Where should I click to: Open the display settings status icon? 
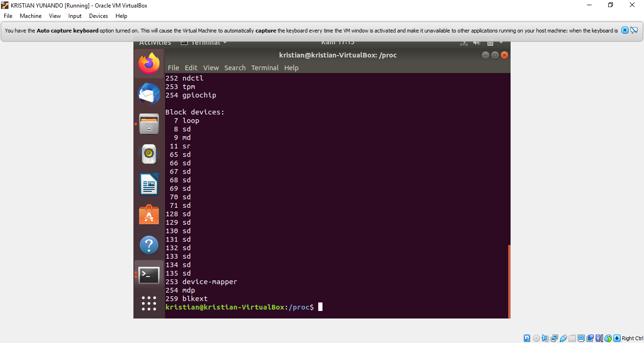click(x=581, y=338)
